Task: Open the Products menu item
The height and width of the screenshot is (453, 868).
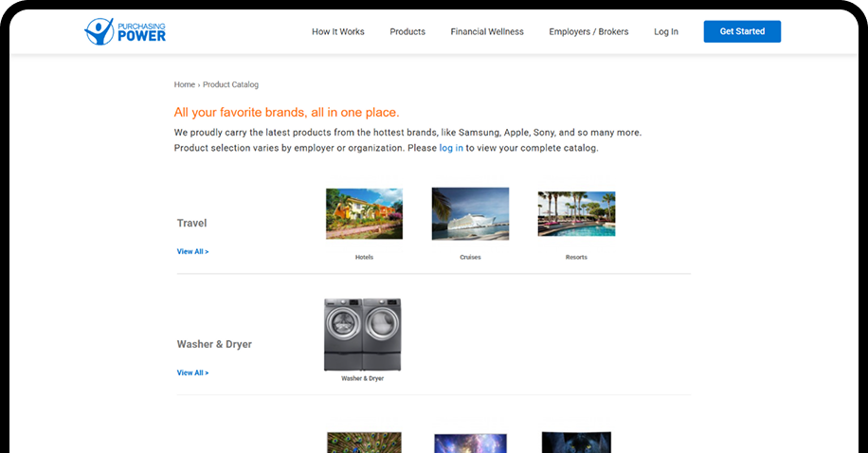Action: (x=407, y=31)
